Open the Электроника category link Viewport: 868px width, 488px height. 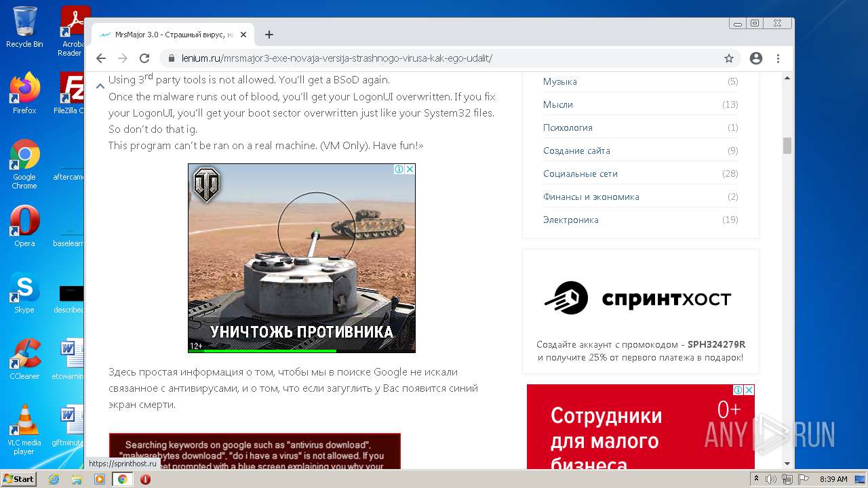point(571,220)
